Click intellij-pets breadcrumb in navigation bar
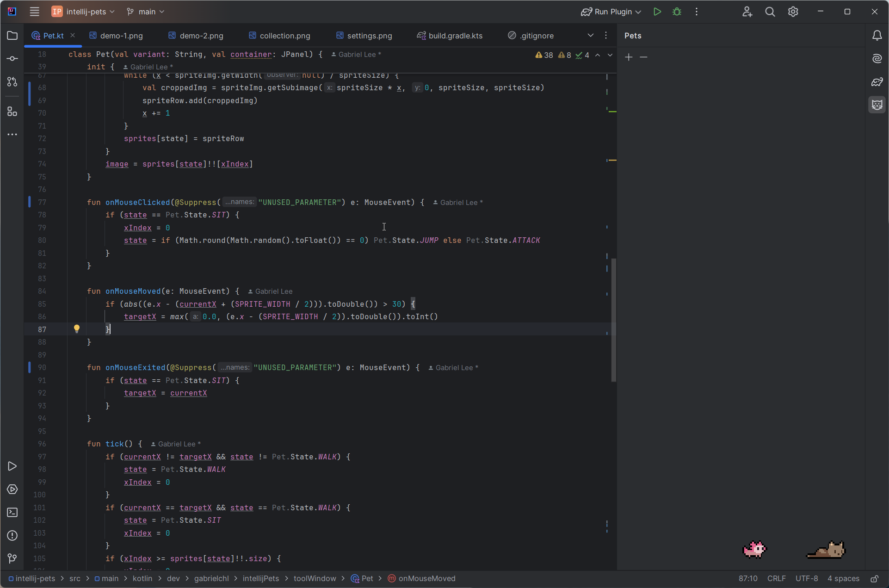889x588 pixels. point(32,579)
